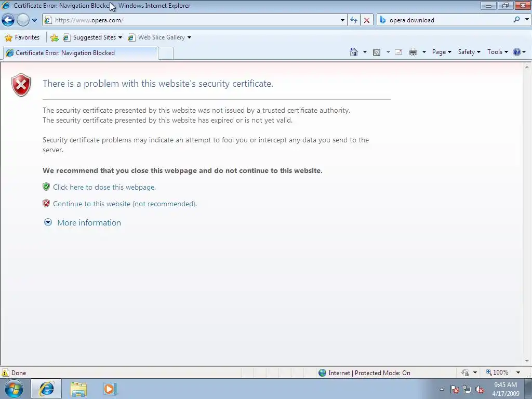Expand the Print options dropdown arrow

[x=424, y=52]
